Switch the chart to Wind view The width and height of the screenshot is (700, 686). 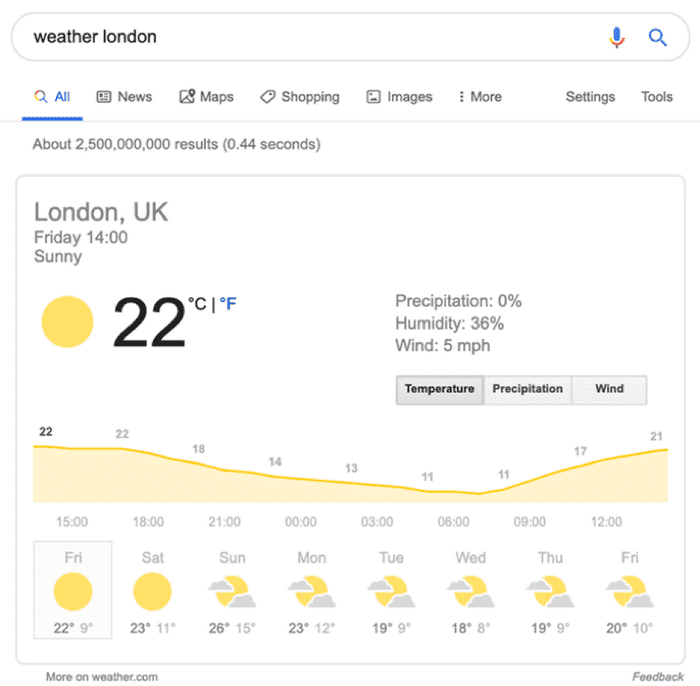pos(609,389)
